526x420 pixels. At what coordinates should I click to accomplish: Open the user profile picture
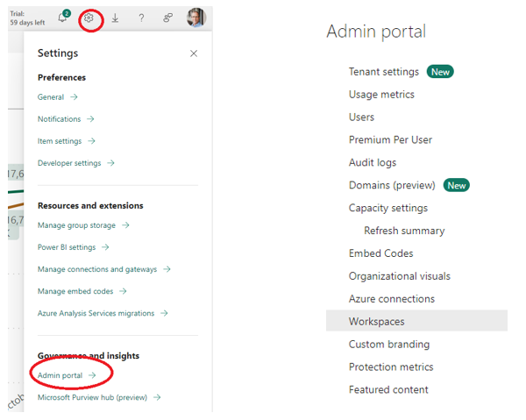196,18
